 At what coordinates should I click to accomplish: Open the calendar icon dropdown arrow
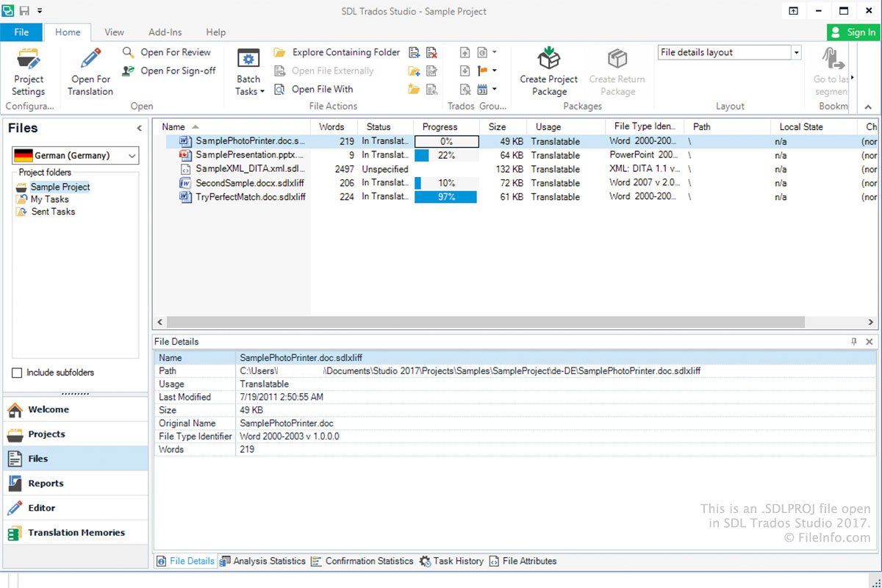coord(495,89)
